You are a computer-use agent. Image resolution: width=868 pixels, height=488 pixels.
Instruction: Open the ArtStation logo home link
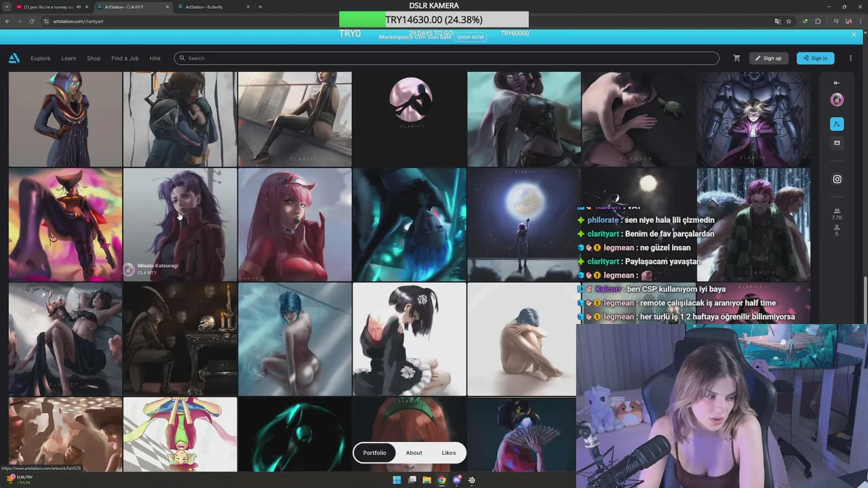pyautogui.click(x=14, y=58)
